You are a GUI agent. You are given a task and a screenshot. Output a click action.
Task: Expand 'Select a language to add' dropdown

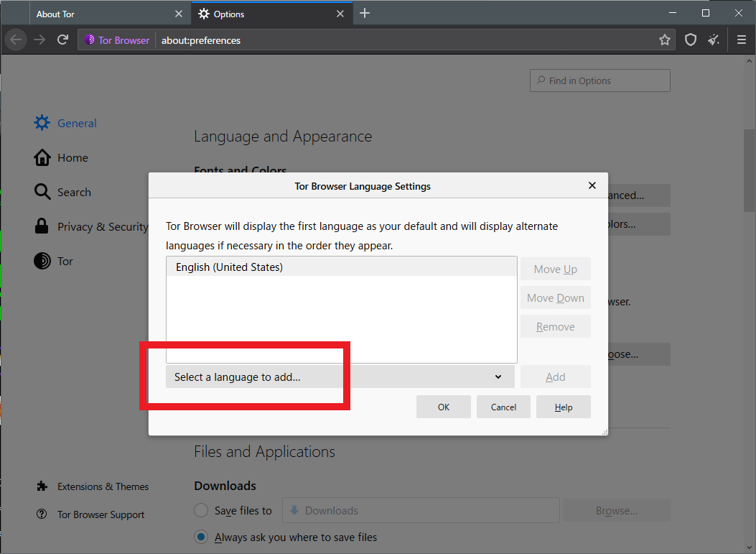point(340,377)
